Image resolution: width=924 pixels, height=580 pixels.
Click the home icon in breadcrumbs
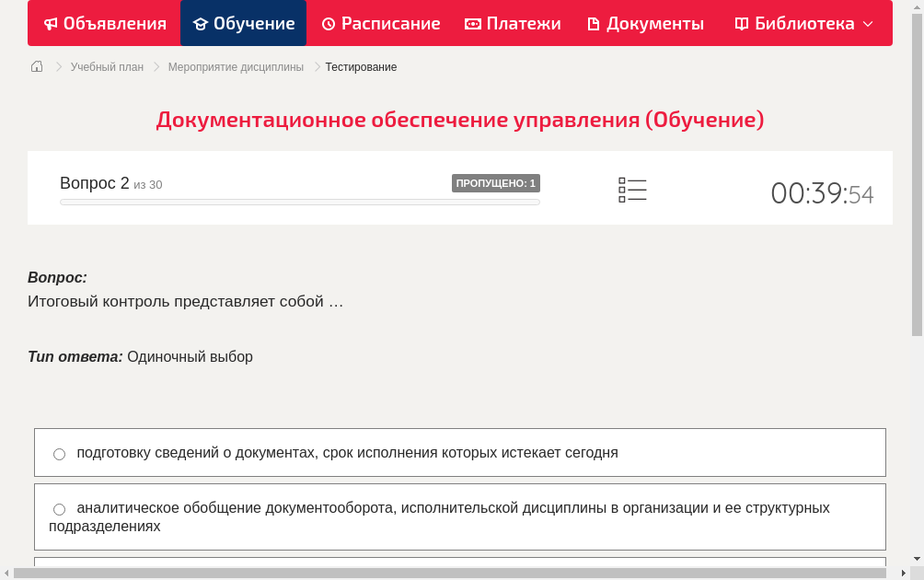coord(36,66)
